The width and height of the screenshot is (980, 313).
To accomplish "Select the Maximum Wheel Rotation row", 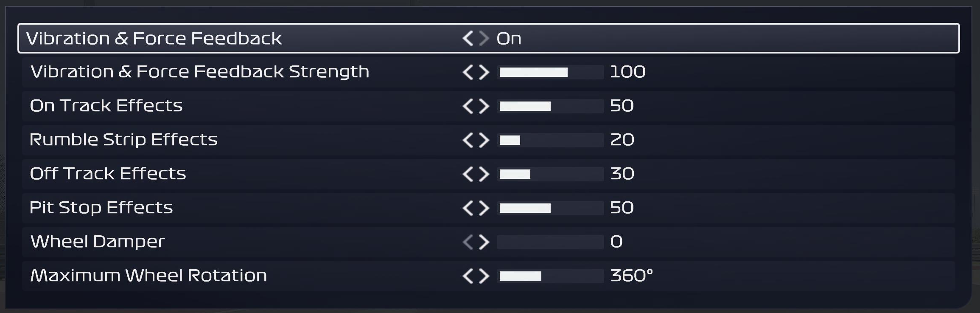I will [488, 276].
